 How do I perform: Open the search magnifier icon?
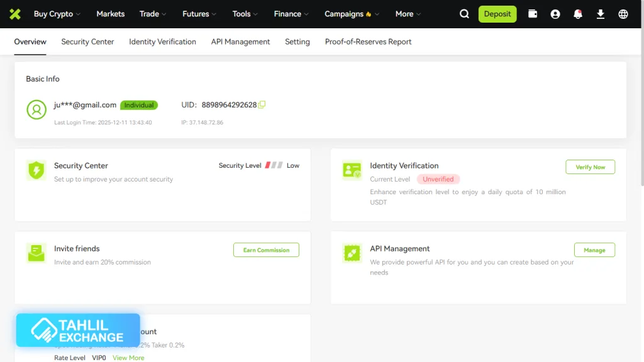click(464, 14)
